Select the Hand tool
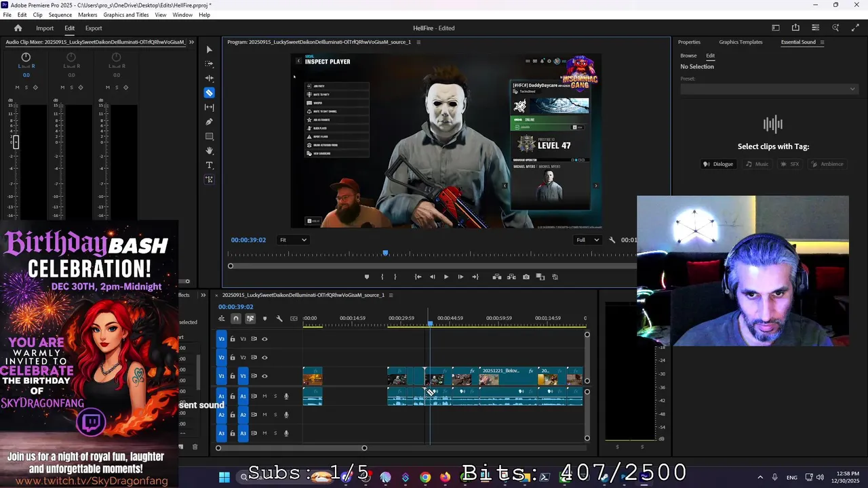The height and width of the screenshot is (488, 868). click(x=209, y=150)
